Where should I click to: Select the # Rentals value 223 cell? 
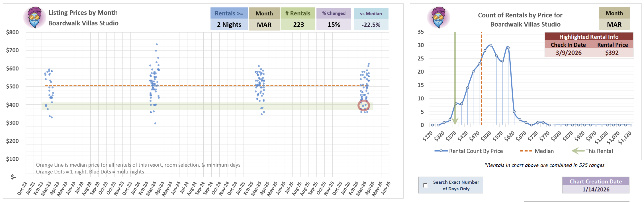click(298, 25)
